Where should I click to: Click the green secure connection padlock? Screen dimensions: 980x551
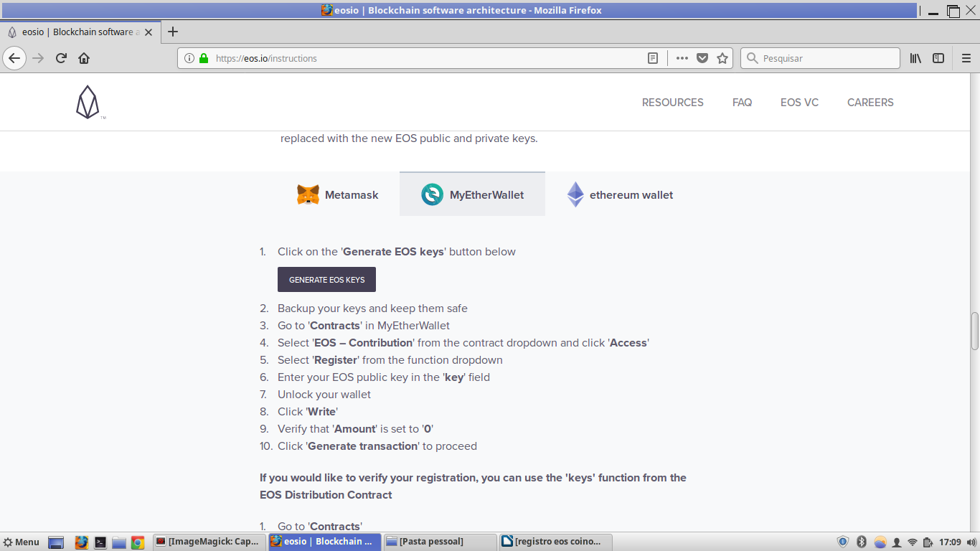pyautogui.click(x=204, y=58)
